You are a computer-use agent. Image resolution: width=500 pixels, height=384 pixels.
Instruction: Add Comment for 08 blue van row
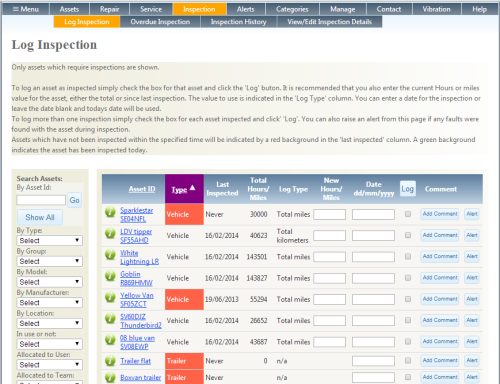point(440,341)
